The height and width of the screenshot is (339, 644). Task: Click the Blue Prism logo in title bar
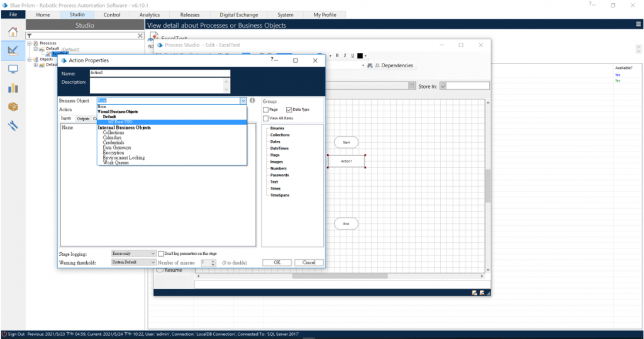(5, 5)
